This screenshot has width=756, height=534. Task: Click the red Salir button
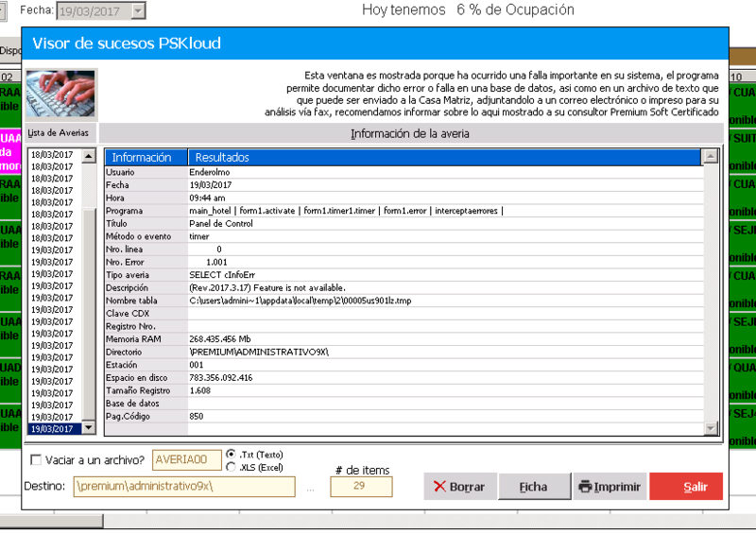tap(686, 486)
